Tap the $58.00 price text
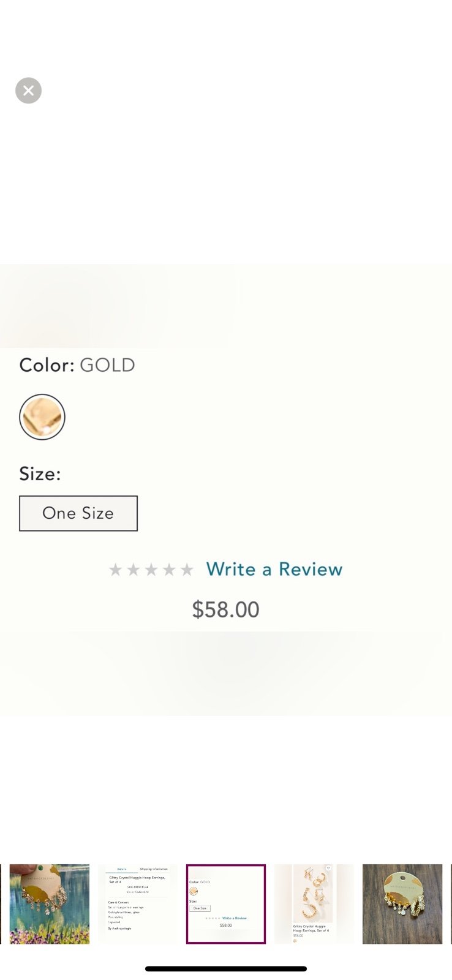 point(226,609)
